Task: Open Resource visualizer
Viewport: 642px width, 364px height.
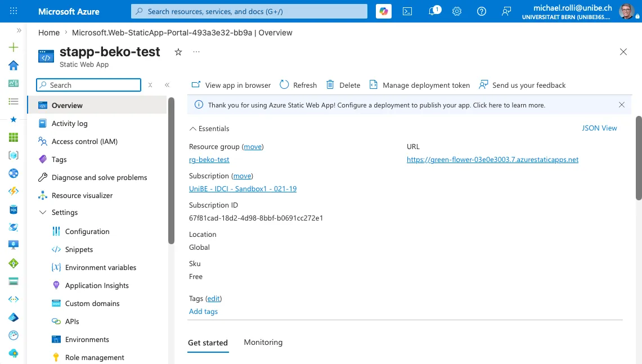Action: (97, 195)
